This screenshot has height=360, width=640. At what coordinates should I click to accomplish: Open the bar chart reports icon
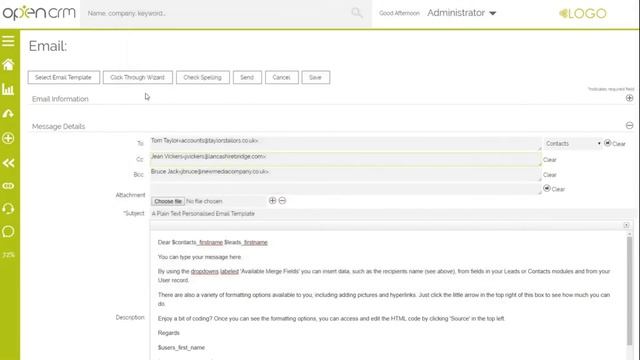click(x=8, y=89)
